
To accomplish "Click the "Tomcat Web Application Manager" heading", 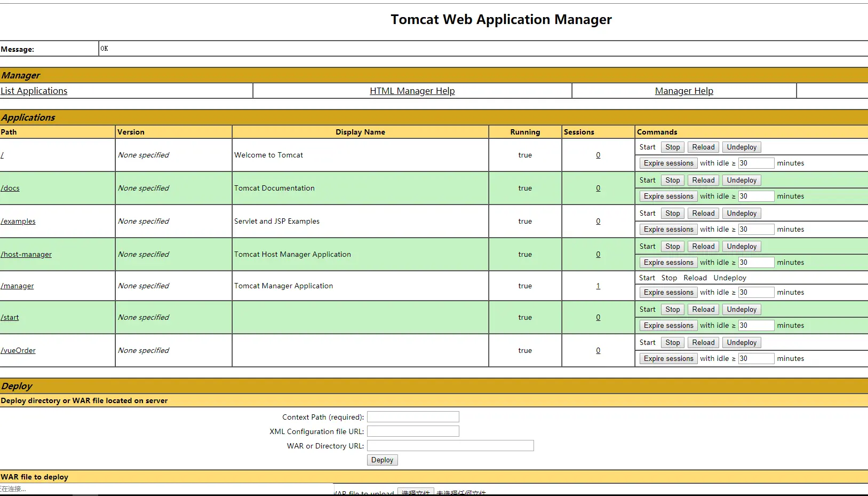I will [x=501, y=20].
